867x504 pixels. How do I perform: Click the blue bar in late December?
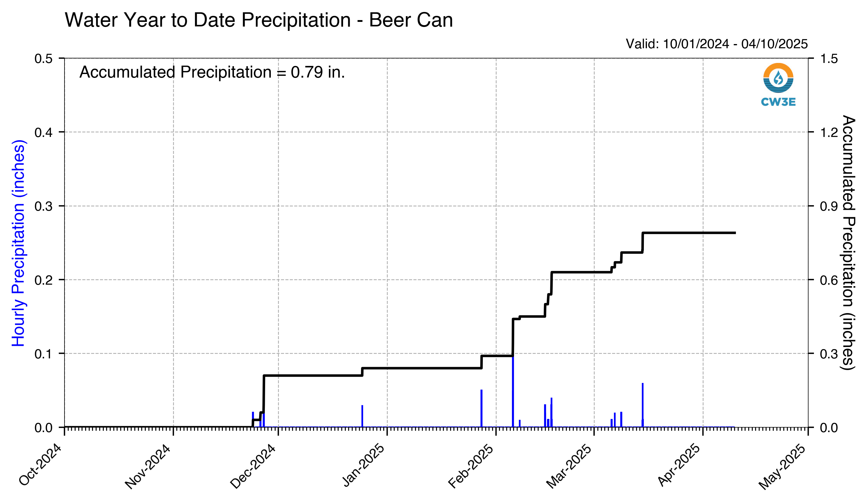point(362,416)
